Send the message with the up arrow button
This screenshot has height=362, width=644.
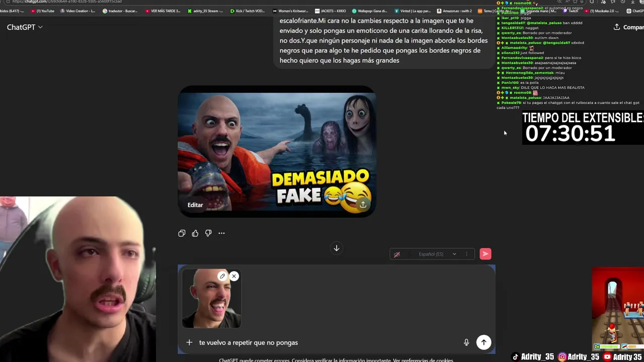(484, 342)
